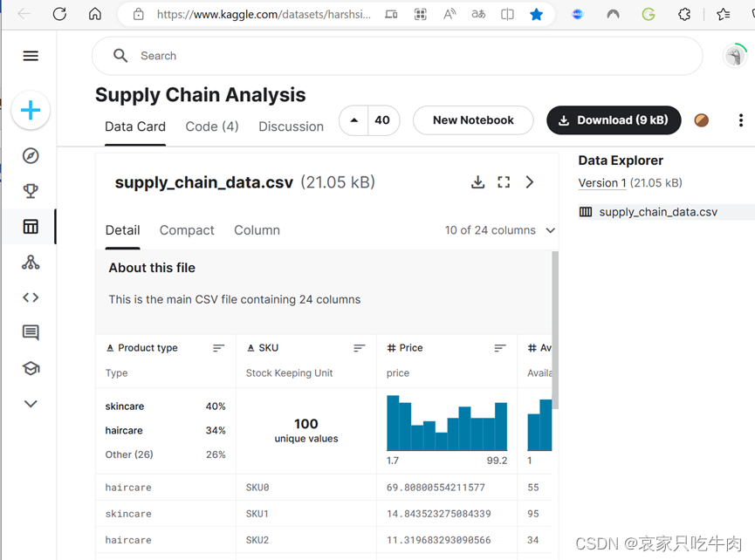
Task: Click the skincare 40% row
Action: click(165, 406)
